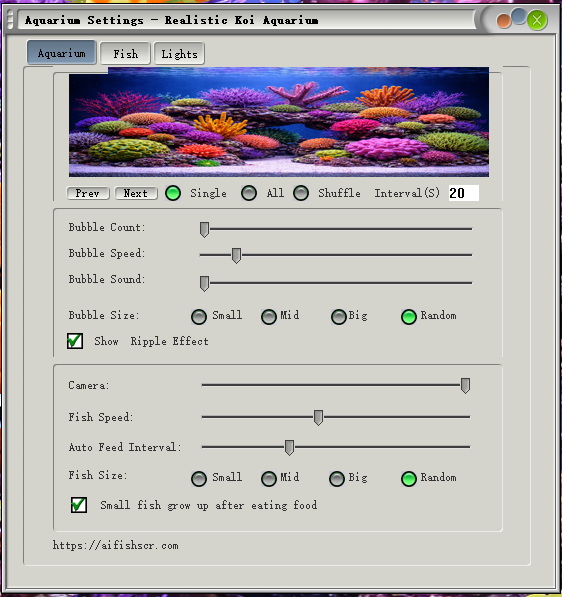Select the Single background mode
562x597 pixels.
pos(173,193)
